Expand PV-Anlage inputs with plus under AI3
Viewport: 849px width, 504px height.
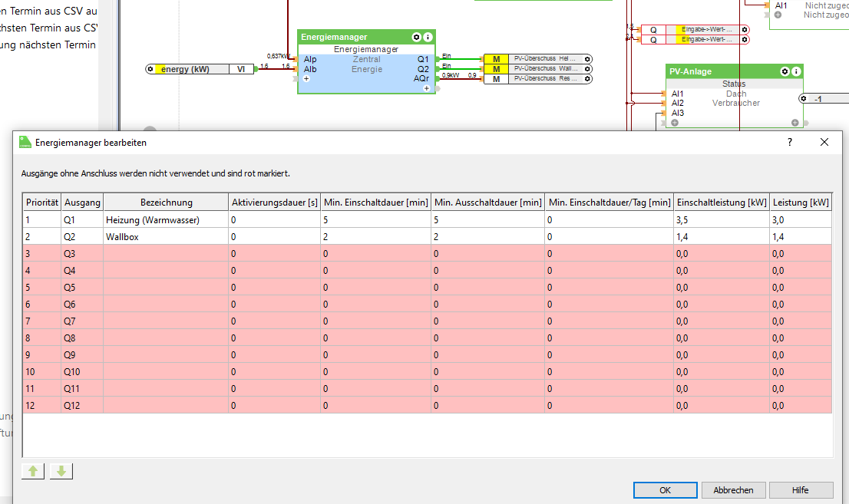click(675, 123)
